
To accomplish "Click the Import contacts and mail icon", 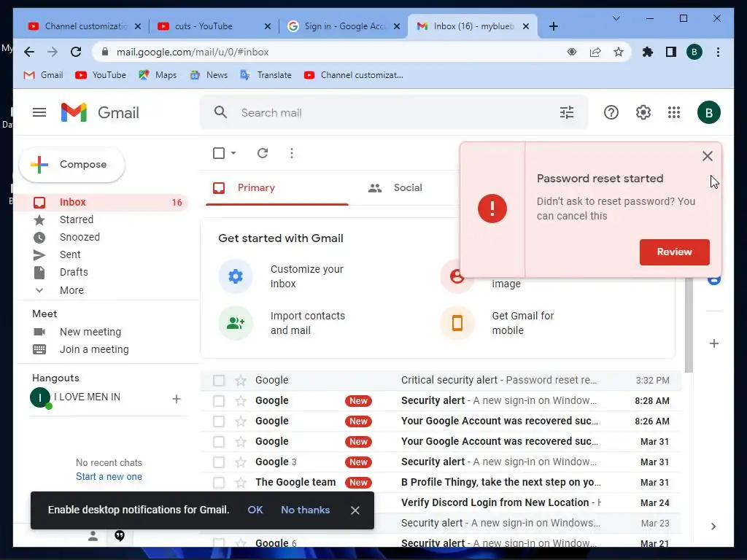I will click(236, 323).
